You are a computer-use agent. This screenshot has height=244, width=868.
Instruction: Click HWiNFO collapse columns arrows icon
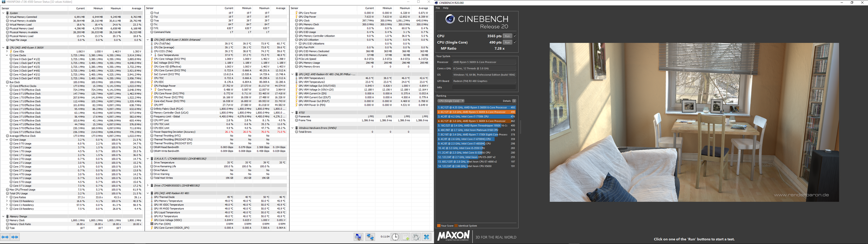(x=15, y=237)
